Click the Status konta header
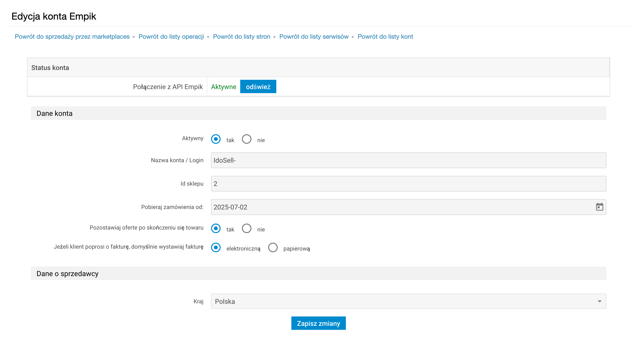631x364 pixels. tap(318, 68)
